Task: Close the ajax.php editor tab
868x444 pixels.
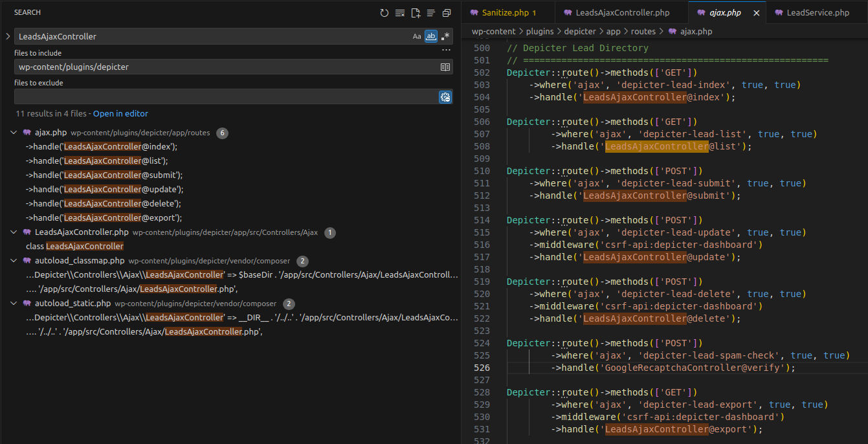Action: click(x=756, y=13)
